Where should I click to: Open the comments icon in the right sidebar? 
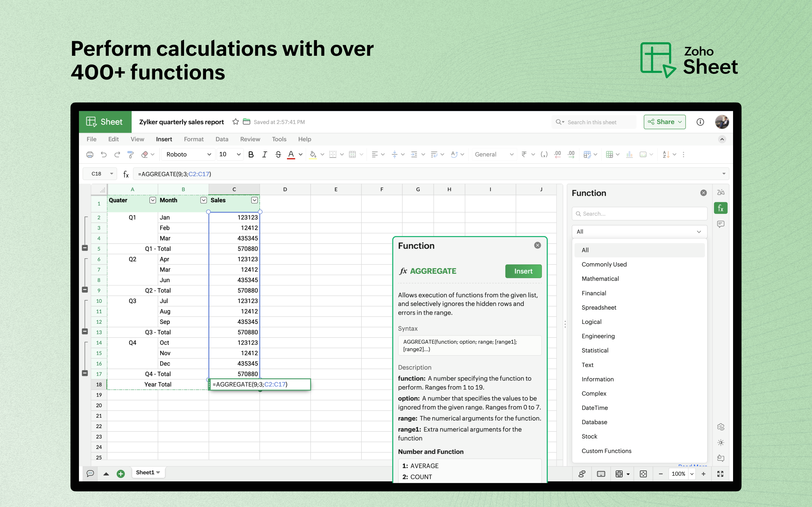720,224
